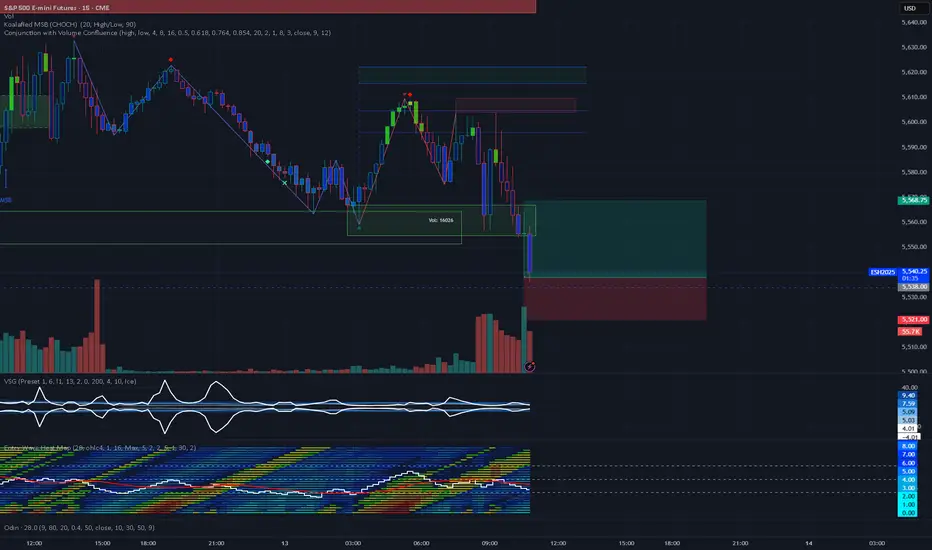This screenshot has height=550, width=932.
Task: Click the red 55.7K volume label
Action: click(909, 331)
